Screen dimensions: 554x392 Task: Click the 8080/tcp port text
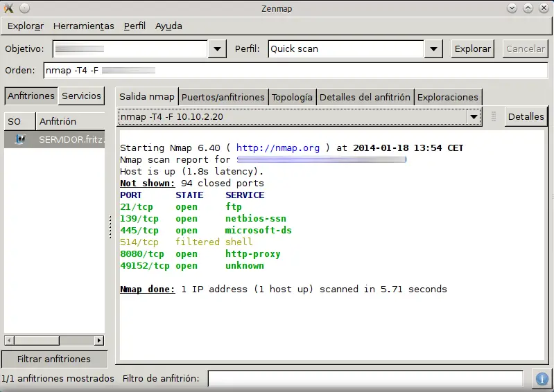click(x=142, y=254)
